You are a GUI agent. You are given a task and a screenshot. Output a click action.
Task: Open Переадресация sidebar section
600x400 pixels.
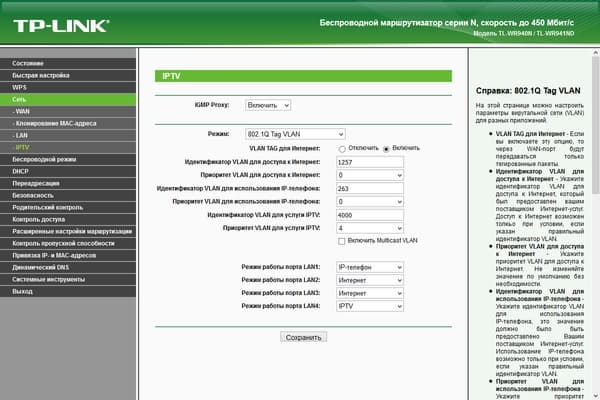pyautogui.click(x=68, y=183)
